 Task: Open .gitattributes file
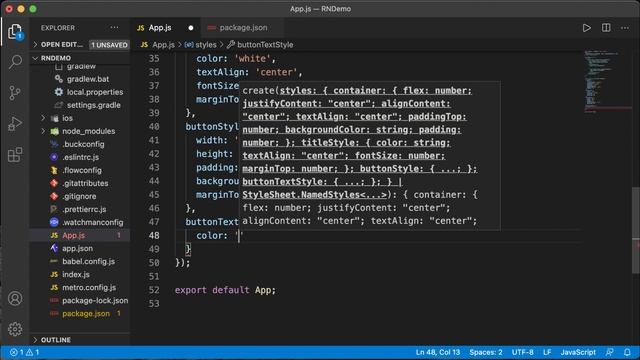tap(85, 183)
